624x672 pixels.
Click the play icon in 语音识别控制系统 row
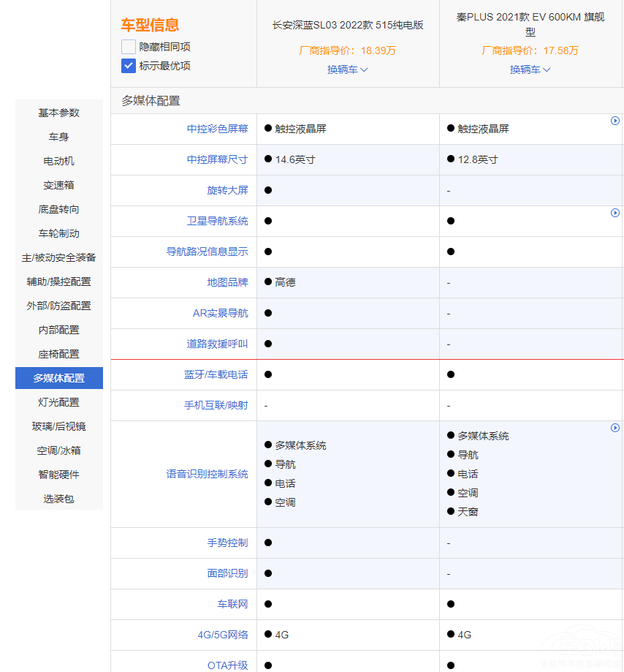(615, 428)
